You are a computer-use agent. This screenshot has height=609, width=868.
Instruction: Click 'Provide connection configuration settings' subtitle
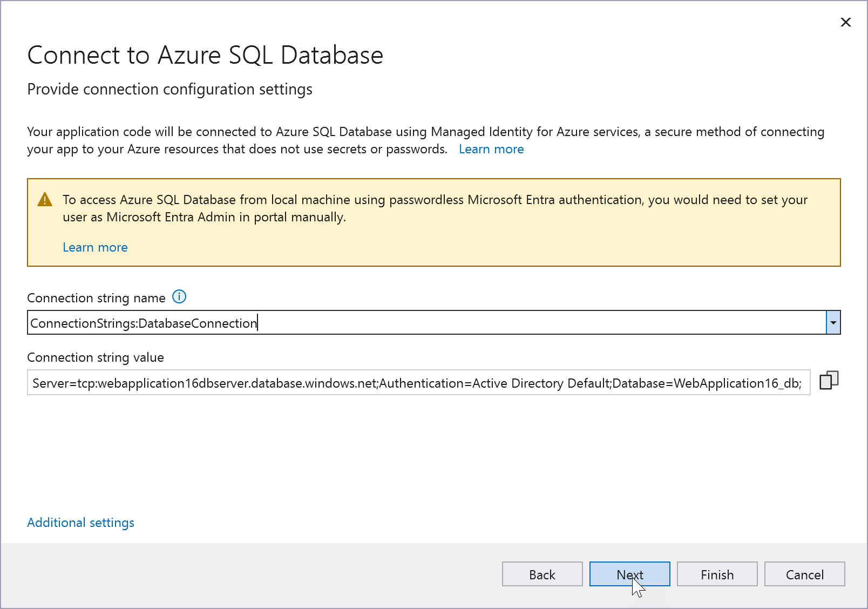tap(170, 90)
